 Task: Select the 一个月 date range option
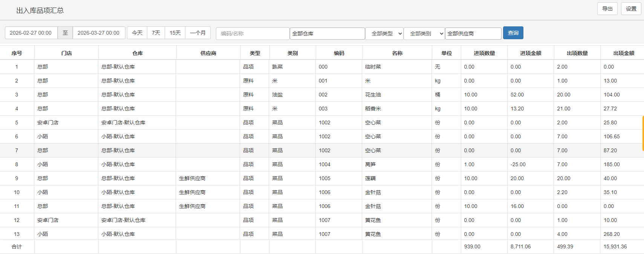[198, 33]
